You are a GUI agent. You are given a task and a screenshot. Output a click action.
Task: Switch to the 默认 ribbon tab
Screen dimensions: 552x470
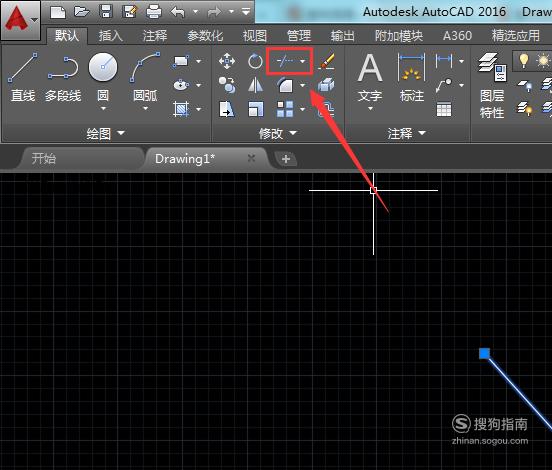click(67, 36)
